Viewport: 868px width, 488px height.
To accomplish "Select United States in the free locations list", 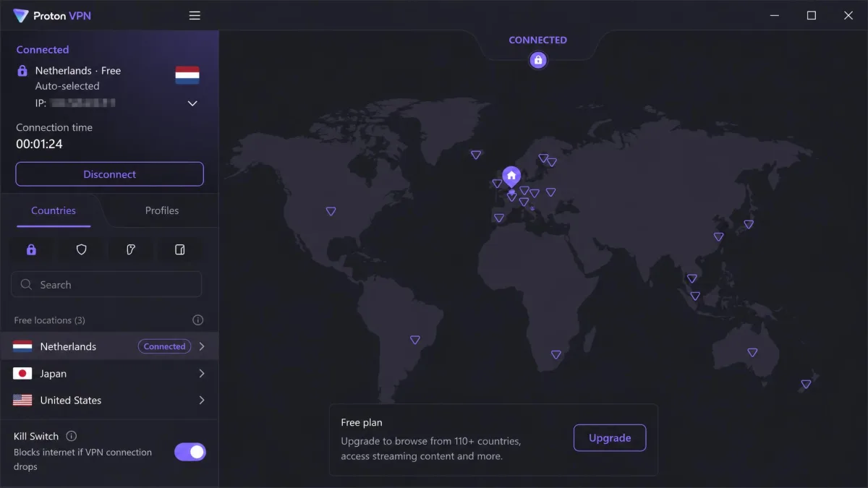I will point(109,401).
